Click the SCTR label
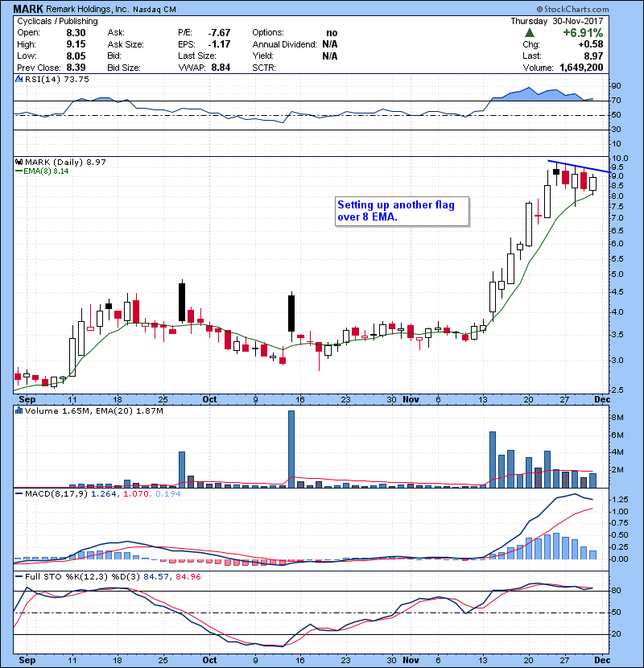The width and height of the screenshot is (644, 668). tap(264, 68)
